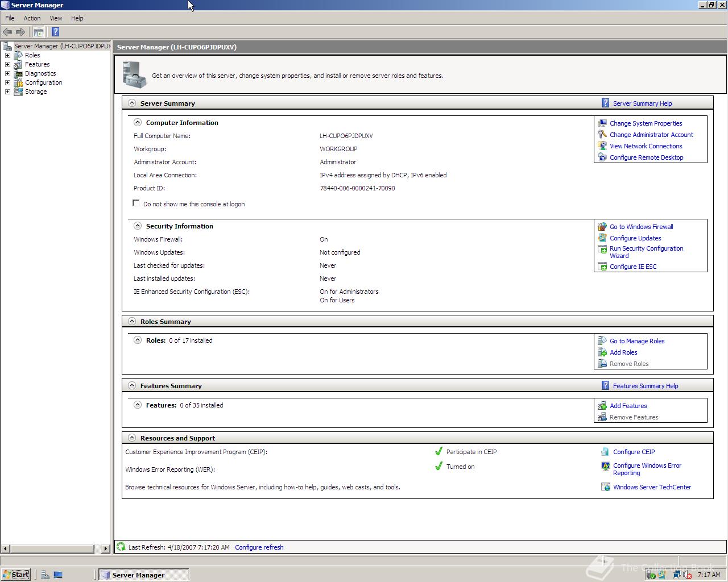The height and width of the screenshot is (582, 728).
Task: Click the Configure Remote Desktop icon
Action: pyautogui.click(x=602, y=157)
